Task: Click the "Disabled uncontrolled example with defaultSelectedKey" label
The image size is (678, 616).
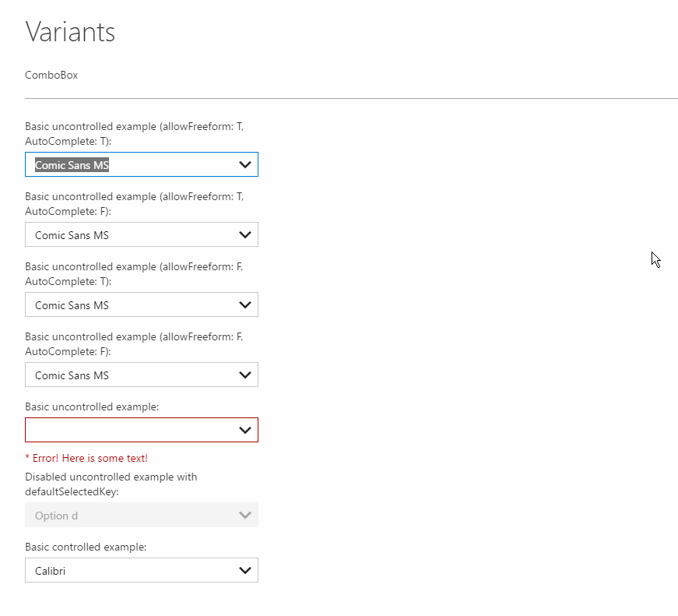Action: [x=111, y=484]
